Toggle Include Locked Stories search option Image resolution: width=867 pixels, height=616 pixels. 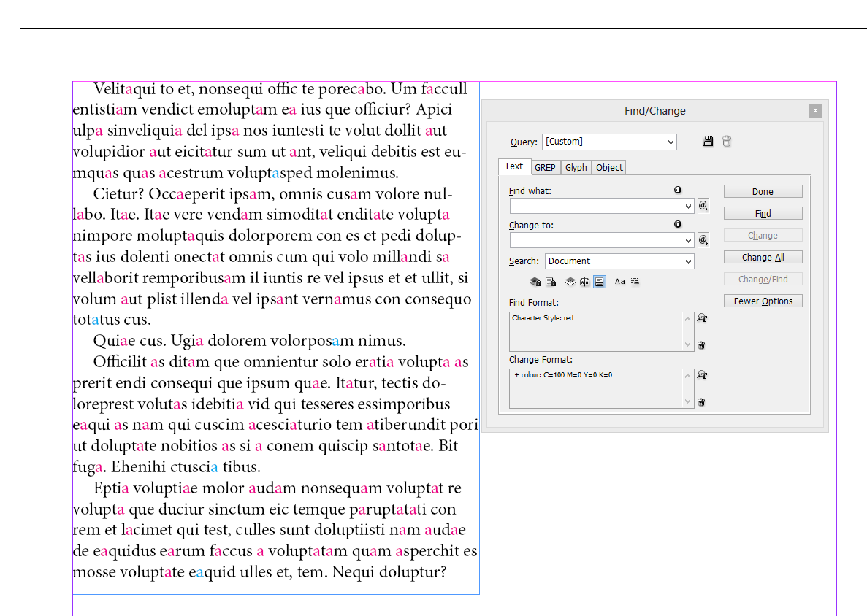[551, 282]
